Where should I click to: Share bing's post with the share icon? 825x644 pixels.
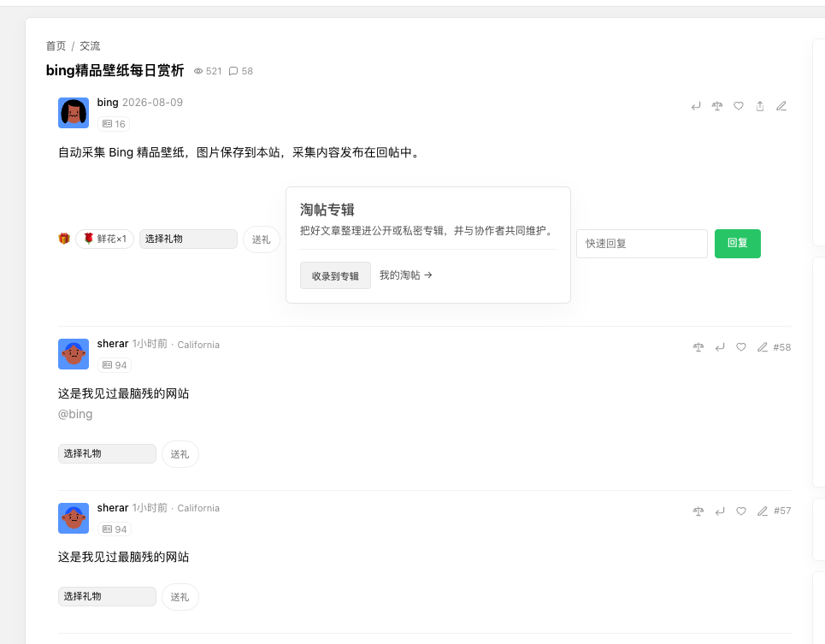(x=760, y=106)
